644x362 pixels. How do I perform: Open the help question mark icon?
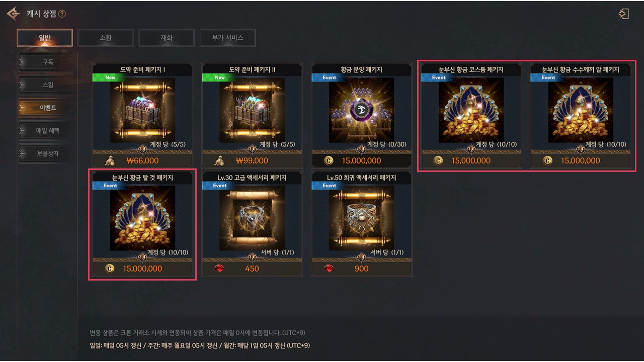[62, 14]
